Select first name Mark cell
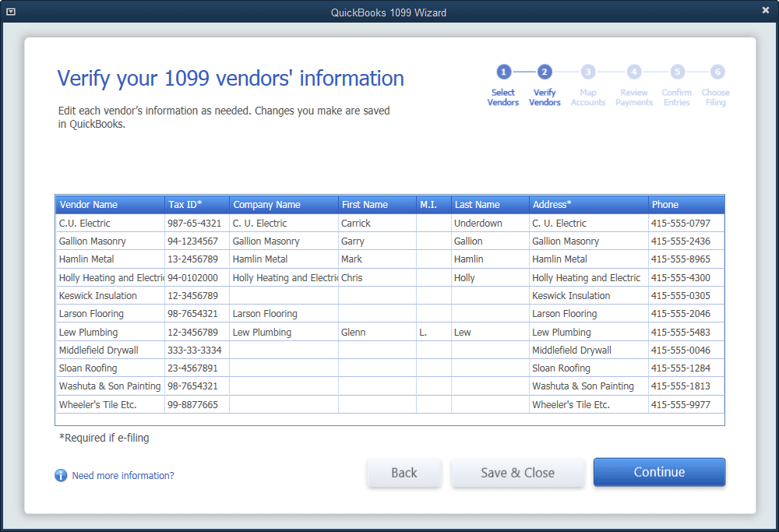 tap(377, 259)
